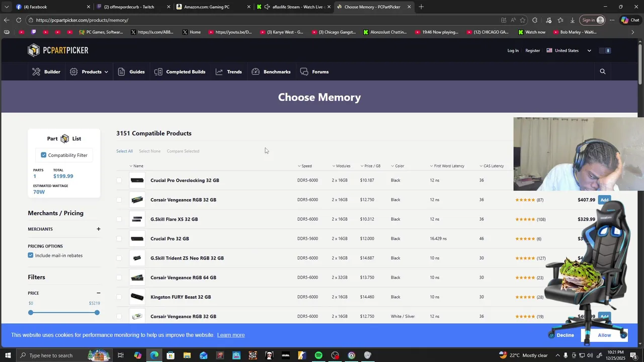Open File Explorer from the taskbar
The image size is (644, 362).
[x=187, y=355]
